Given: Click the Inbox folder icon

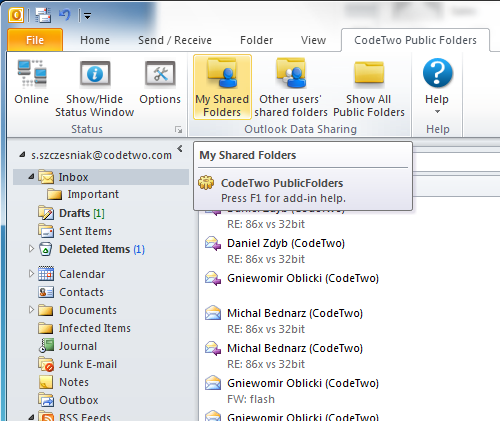Looking at the screenshot, I should (46, 177).
